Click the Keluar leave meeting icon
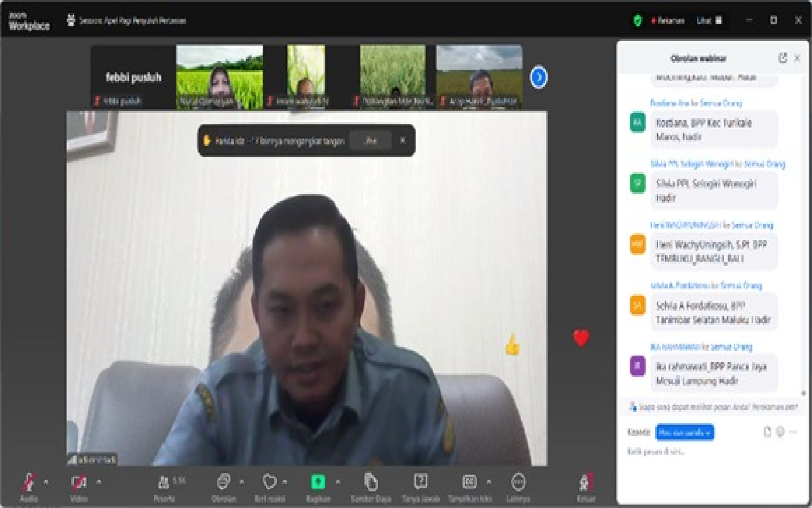Image resolution: width=812 pixels, height=508 pixels. (586, 483)
